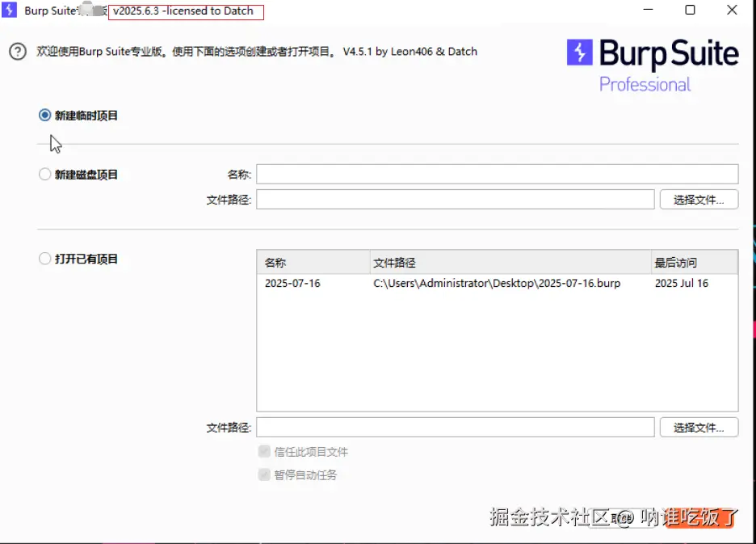Click the 最后访问 column header
This screenshot has width=756, height=544.
pos(695,263)
